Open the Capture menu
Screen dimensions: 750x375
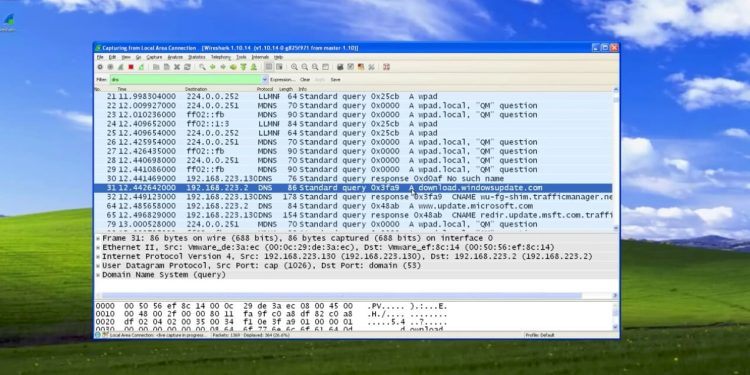coord(154,57)
